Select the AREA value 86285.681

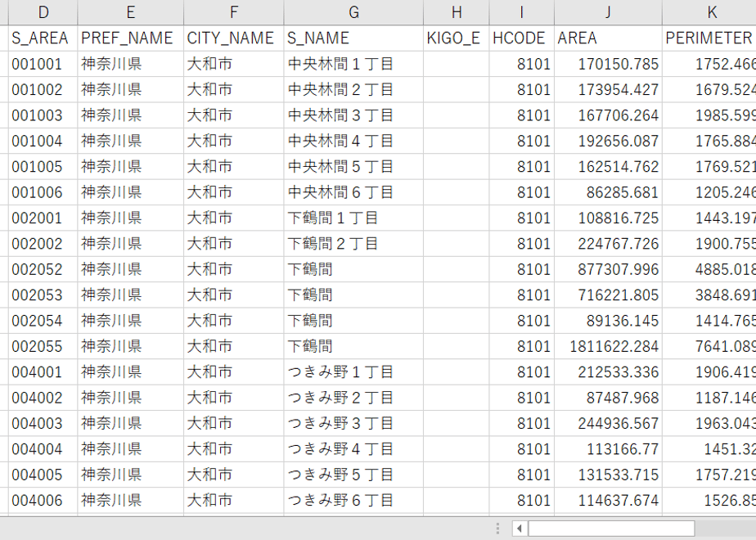point(608,192)
